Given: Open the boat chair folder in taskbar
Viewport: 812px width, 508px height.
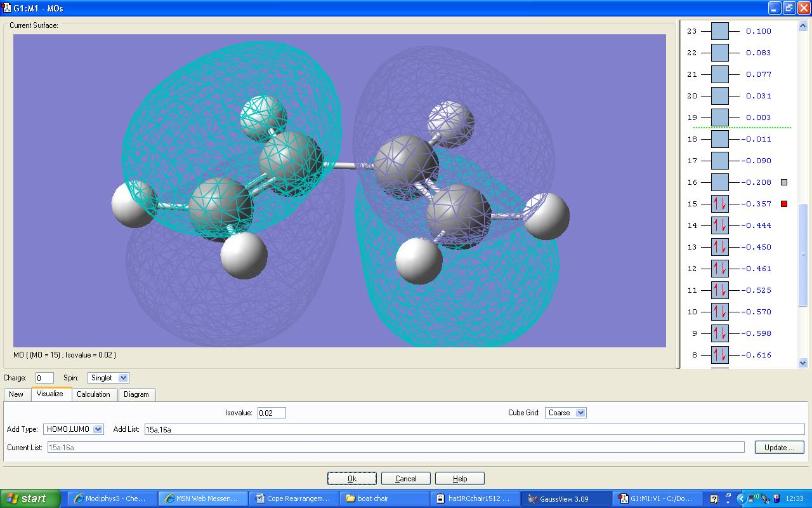Looking at the screenshot, I should pos(384,498).
